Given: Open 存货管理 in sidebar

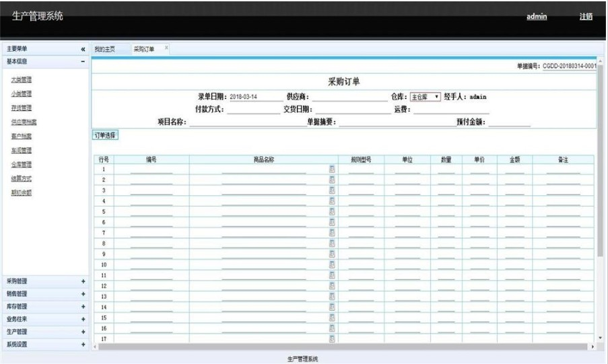Looking at the screenshot, I should pyautogui.click(x=22, y=108).
